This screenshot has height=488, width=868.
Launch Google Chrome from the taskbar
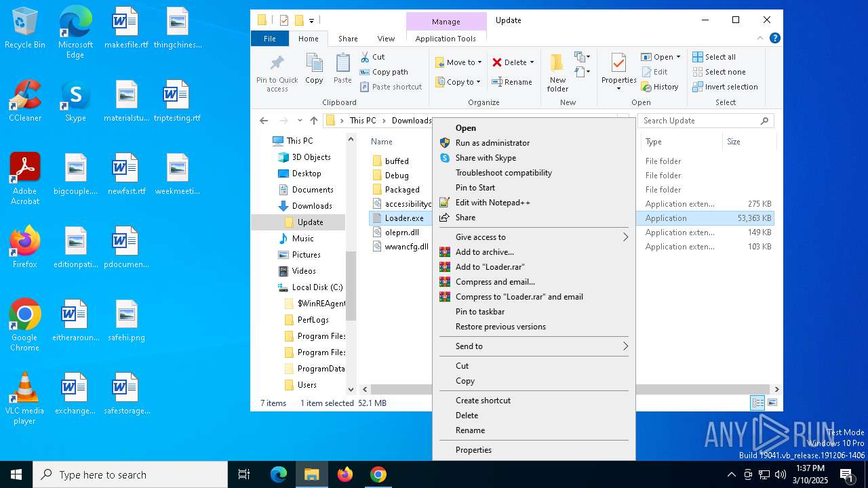(x=378, y=474)
